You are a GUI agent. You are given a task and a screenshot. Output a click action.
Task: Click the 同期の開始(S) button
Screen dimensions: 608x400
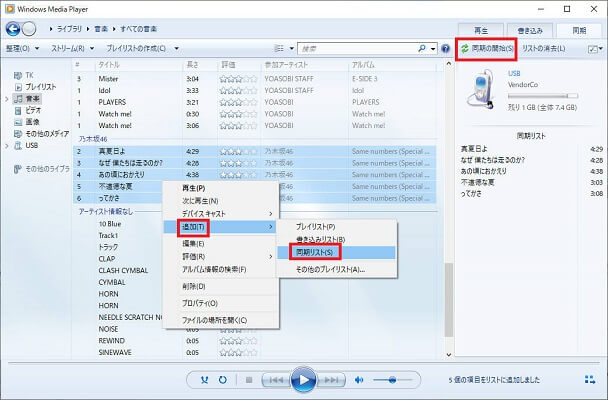[486, 49]
